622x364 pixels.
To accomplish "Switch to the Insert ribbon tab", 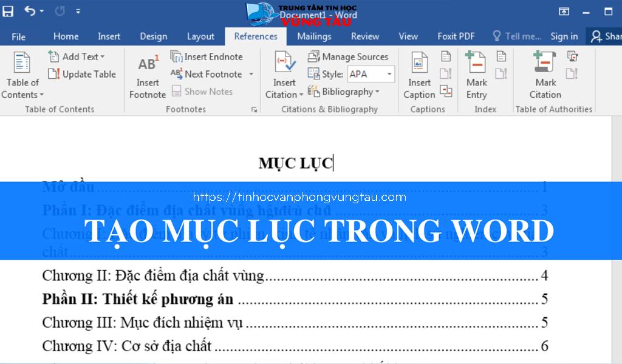I will (109, 36).
